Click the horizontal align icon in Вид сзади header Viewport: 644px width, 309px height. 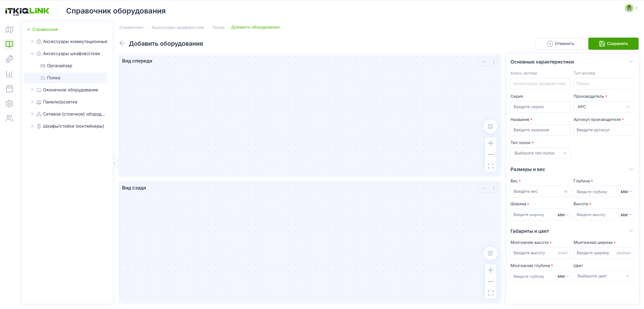tap(484, 188)
